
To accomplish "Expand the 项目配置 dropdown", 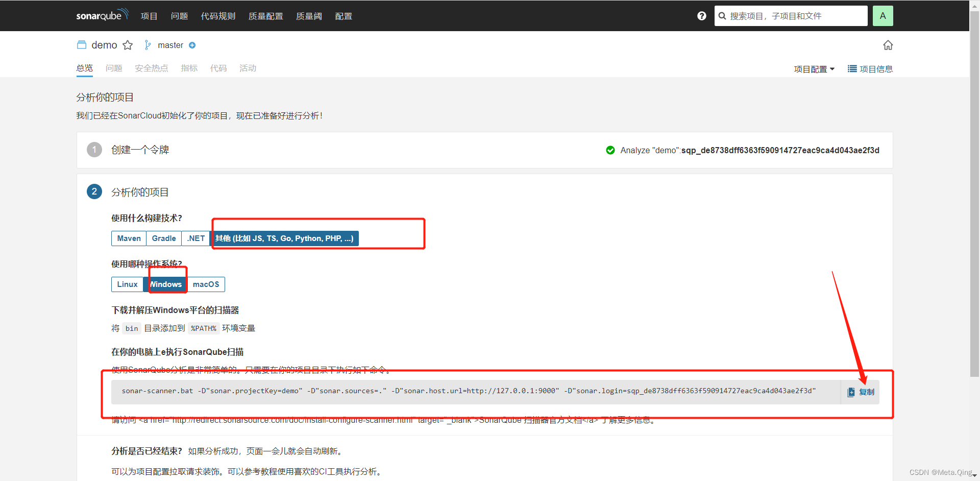I will [x=814, y=69].
